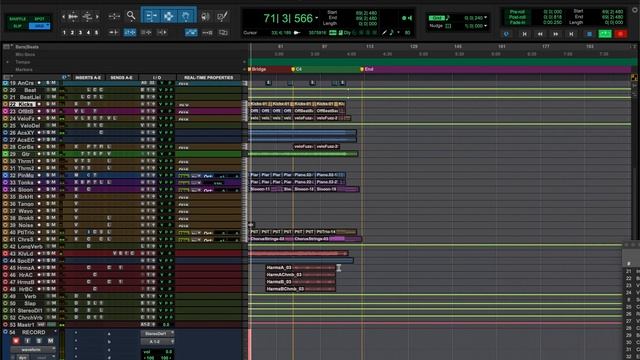Open the main counter format dropdown arrow
Viewport: 640px width, 360px height.
coord(317,18)
